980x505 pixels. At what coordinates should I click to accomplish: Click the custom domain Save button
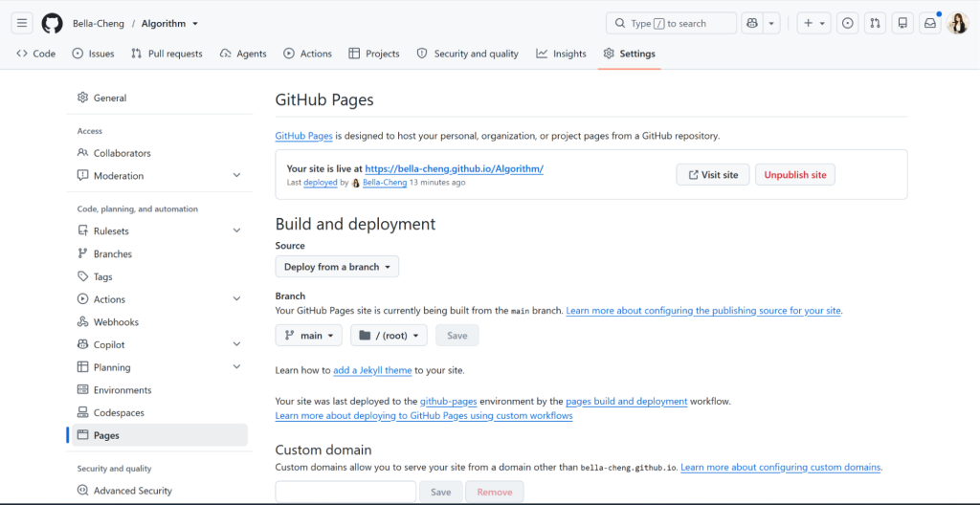tap(440, 492)
